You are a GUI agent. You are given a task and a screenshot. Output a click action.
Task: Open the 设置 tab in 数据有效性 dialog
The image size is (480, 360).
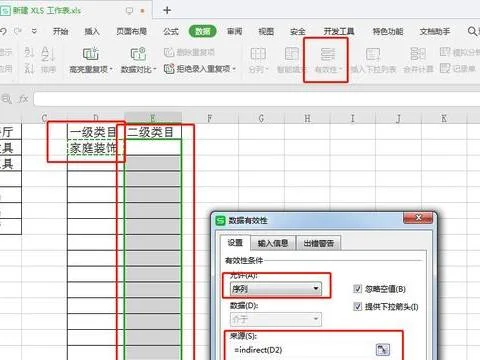click(x=235, y=243)
